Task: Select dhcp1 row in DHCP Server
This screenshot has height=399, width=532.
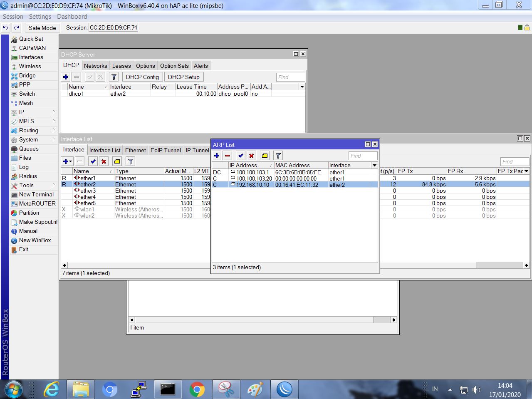Action: pyautogui.click(x=183, y=94)
